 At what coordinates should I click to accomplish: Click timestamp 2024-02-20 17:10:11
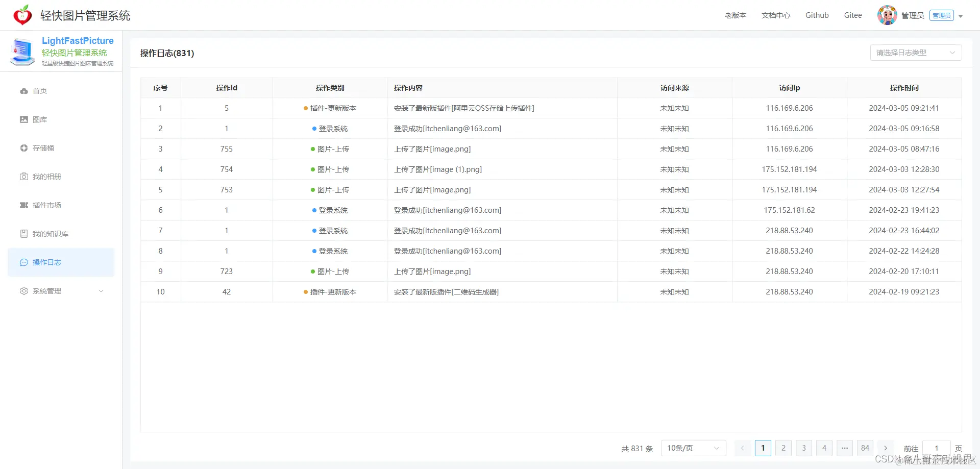pos(904,271)
